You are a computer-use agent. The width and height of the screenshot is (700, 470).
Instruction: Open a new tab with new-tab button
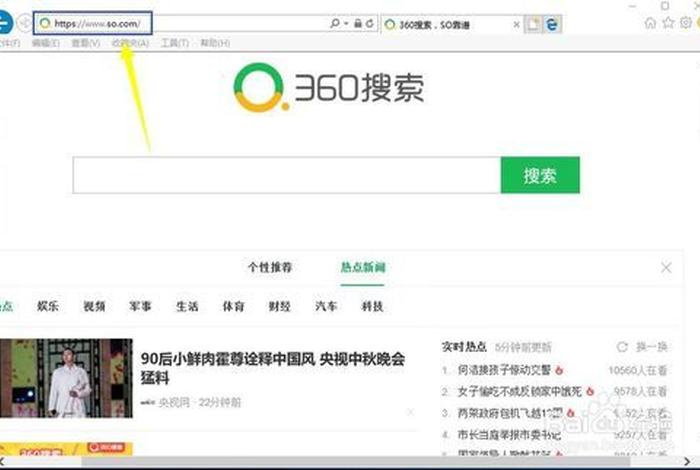[533, 24]
